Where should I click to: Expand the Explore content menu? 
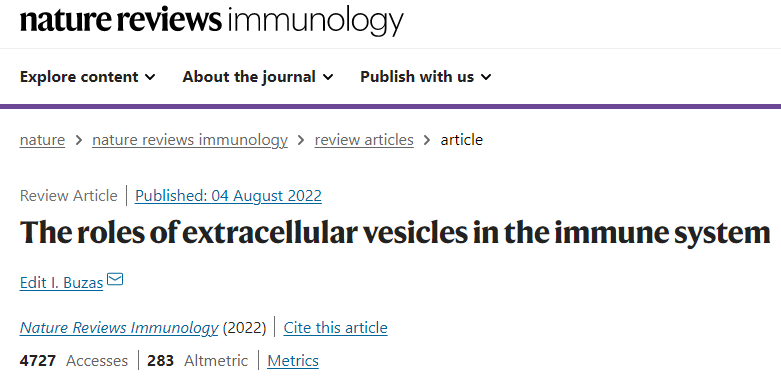tap(88, 77)
